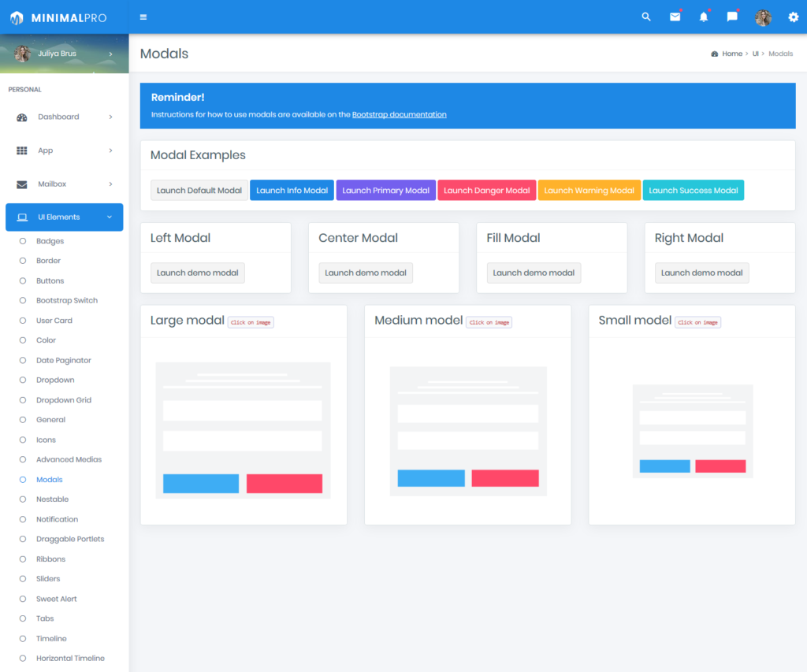Click Launch Default Modal button
807x672 pixels.
click(x=199, y=191)
